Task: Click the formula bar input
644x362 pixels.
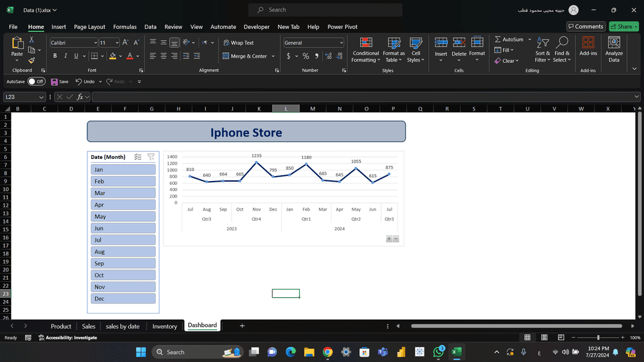Action: (362, 97)
